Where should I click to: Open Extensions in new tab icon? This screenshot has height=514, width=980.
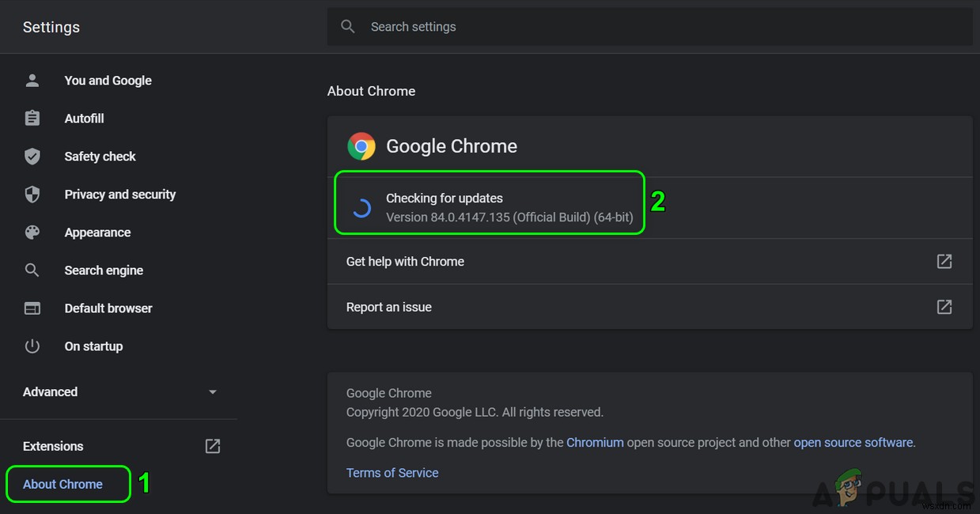tap(212, 445)
